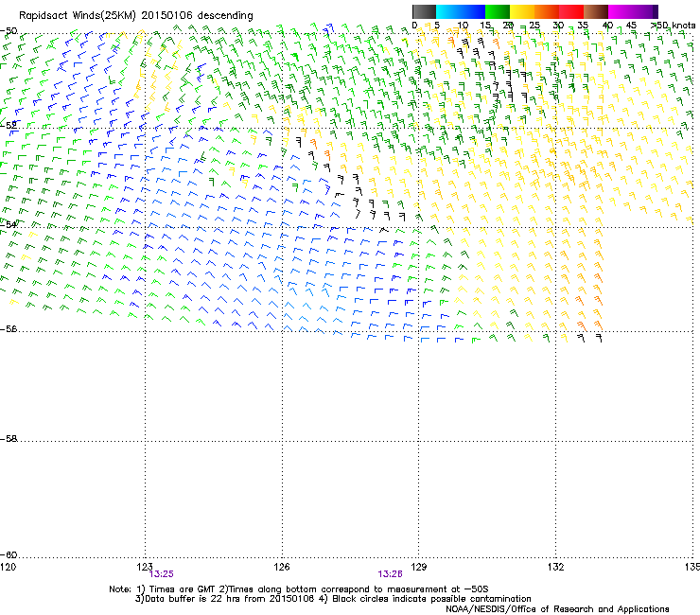700x615 pixels.
Task: Click the '129' longitude axis label
Action: [x=419, y=567]
